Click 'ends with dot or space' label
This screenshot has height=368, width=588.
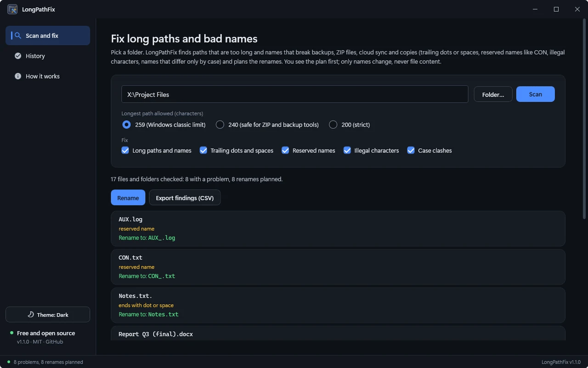click(146, 305)
